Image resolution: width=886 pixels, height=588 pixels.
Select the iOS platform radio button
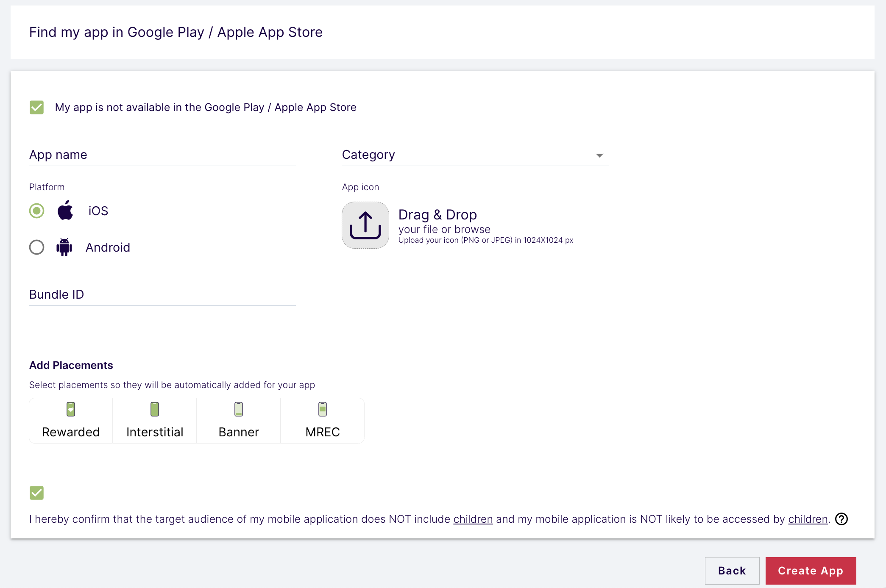coord(37,211)
